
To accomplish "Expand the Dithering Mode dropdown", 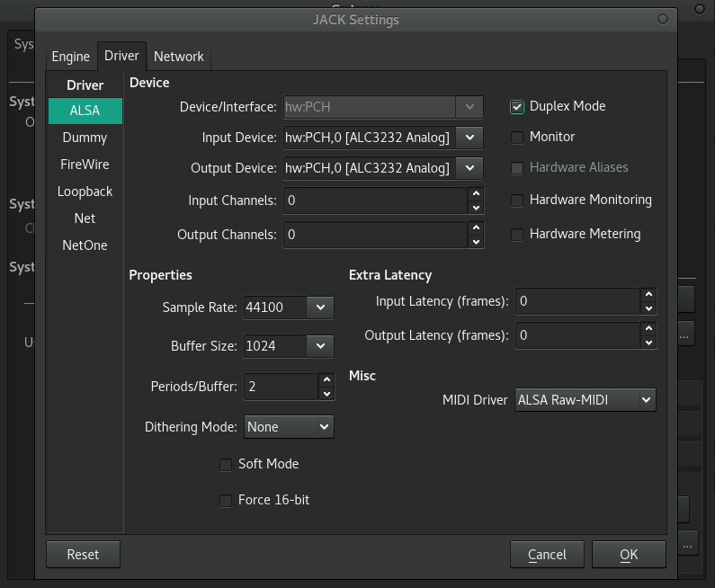I will (x=324, y=427).
